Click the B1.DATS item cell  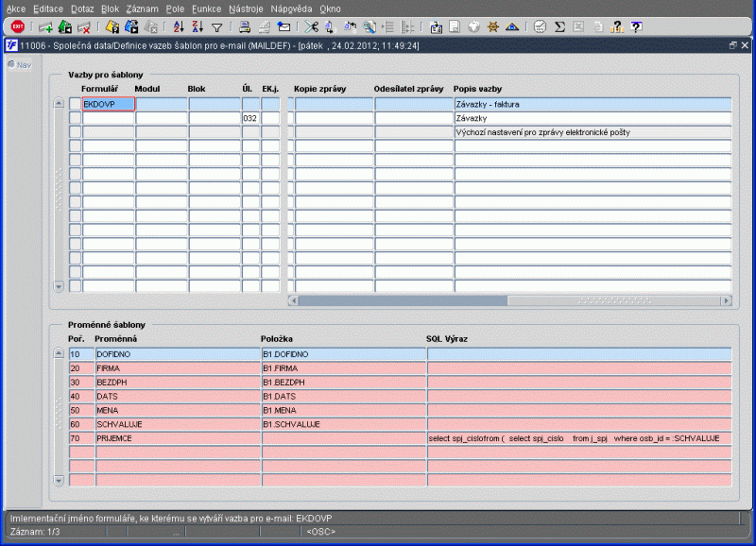[x=344, y=396]
